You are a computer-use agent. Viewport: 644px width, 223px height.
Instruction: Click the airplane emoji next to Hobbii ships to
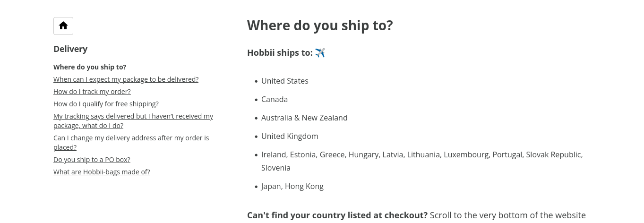click(x=320, y=53)
